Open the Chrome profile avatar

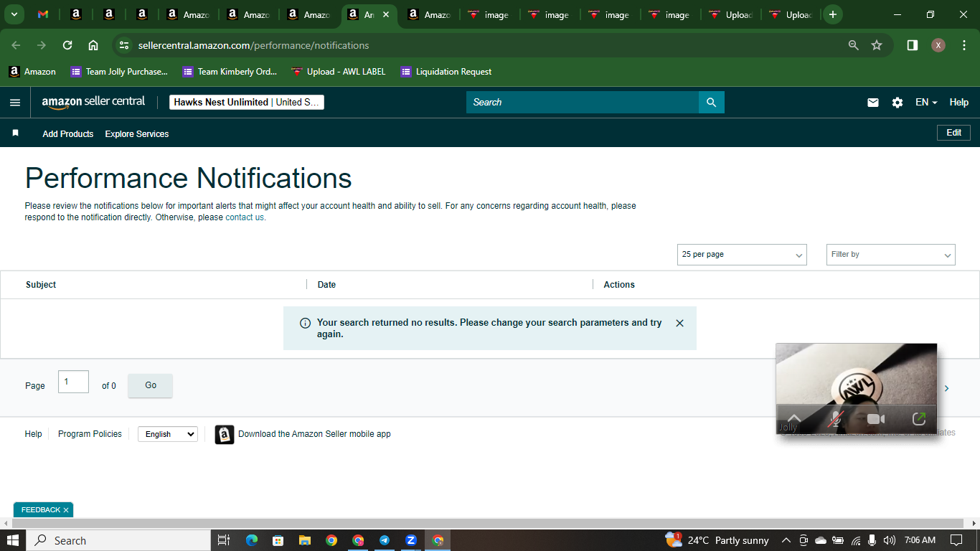[x=938, y=45]
